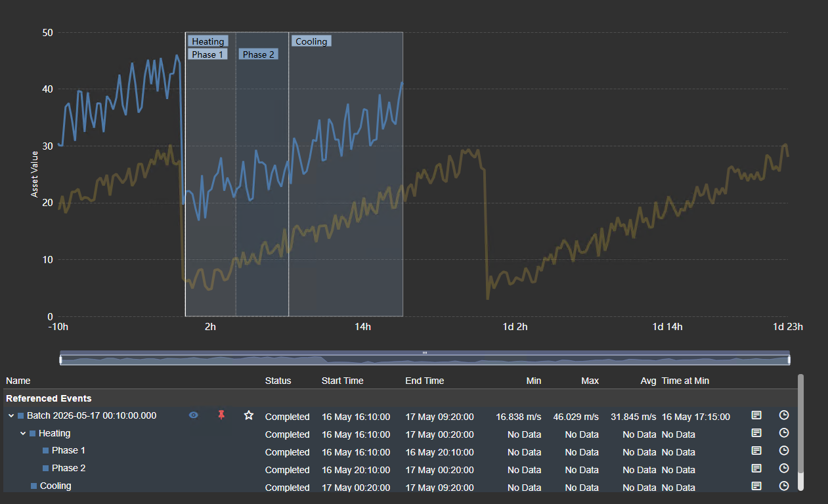828x504 pixels.
Task: Click the top grip of the range navigator
Action: click(425, 352)
